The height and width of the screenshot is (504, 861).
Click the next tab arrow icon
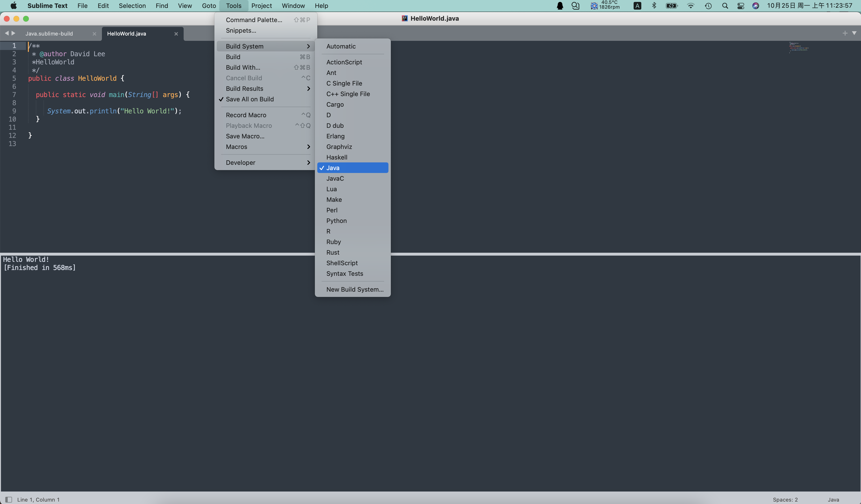13,33
